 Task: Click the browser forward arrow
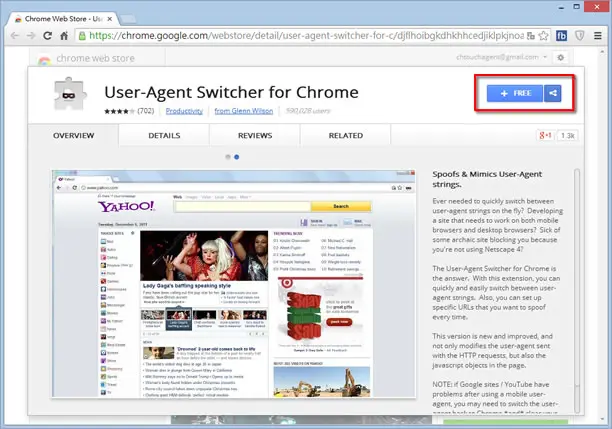[x=31, y=36]
